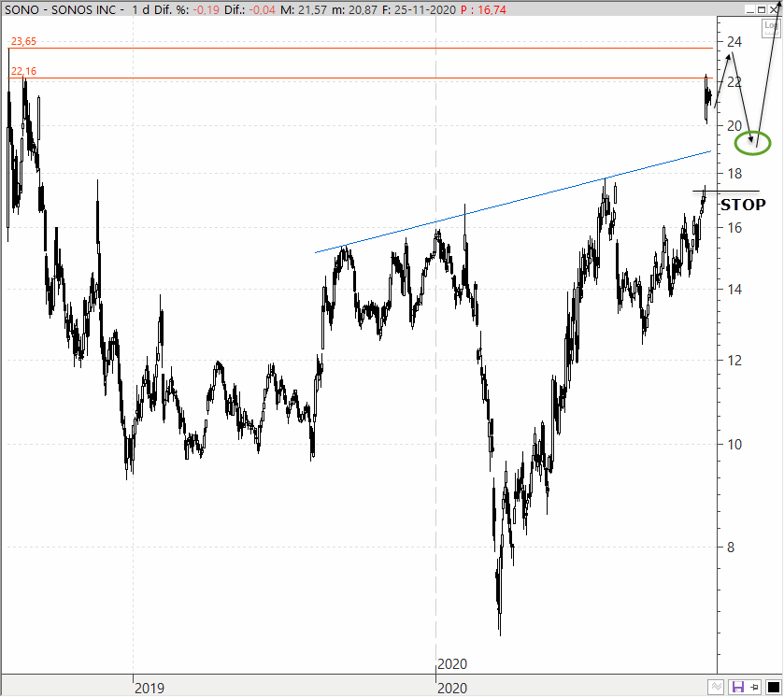784x697 pixels.
Task: Minimize the SONO chart window
Action: [749, 10]
